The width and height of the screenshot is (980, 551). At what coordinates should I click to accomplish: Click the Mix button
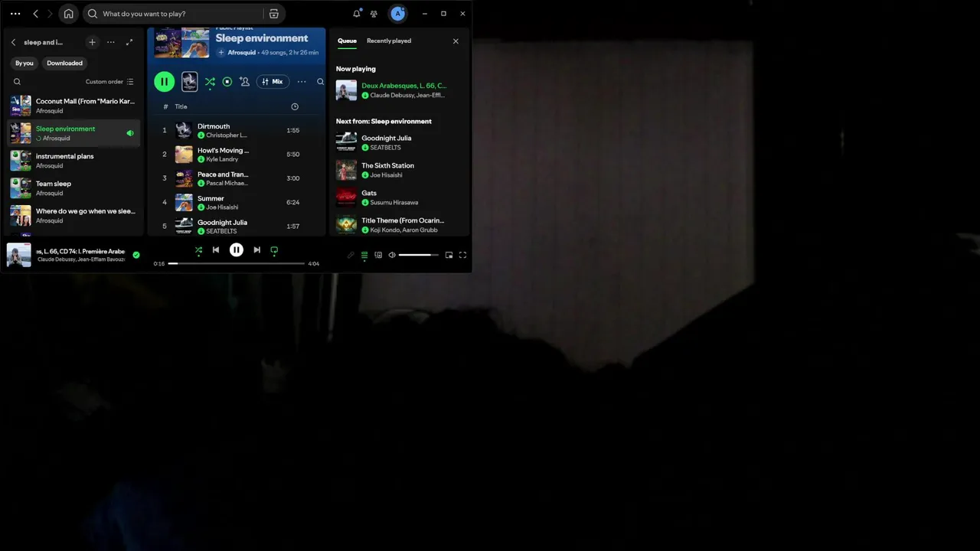[273, 82]
